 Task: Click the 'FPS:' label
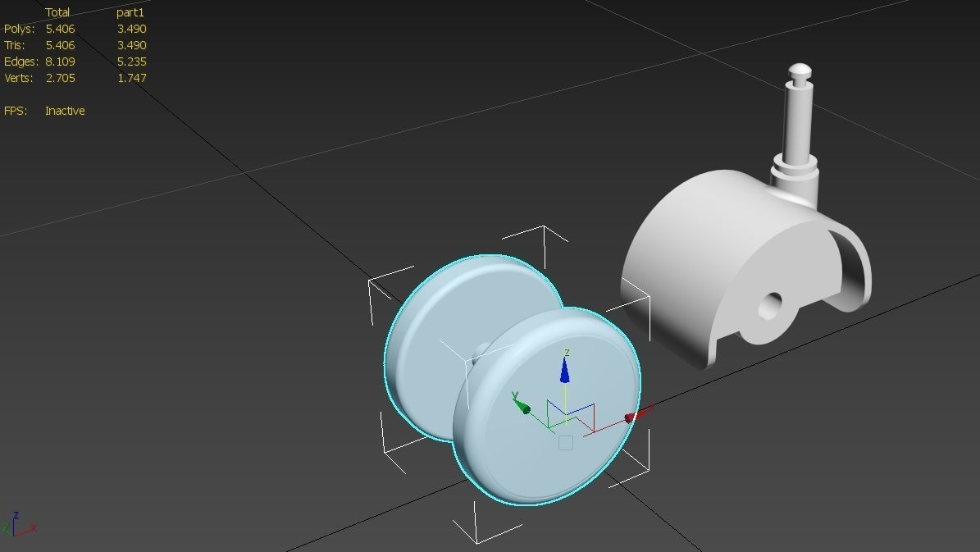16,111
